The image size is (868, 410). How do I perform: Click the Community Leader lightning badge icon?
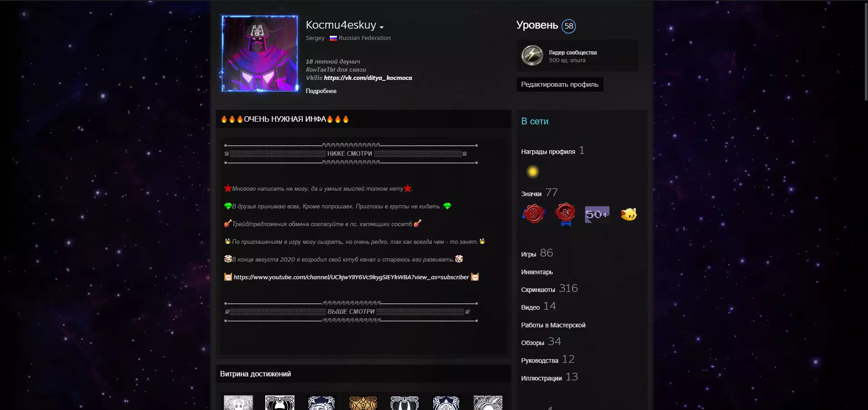(x=532, y=55)
